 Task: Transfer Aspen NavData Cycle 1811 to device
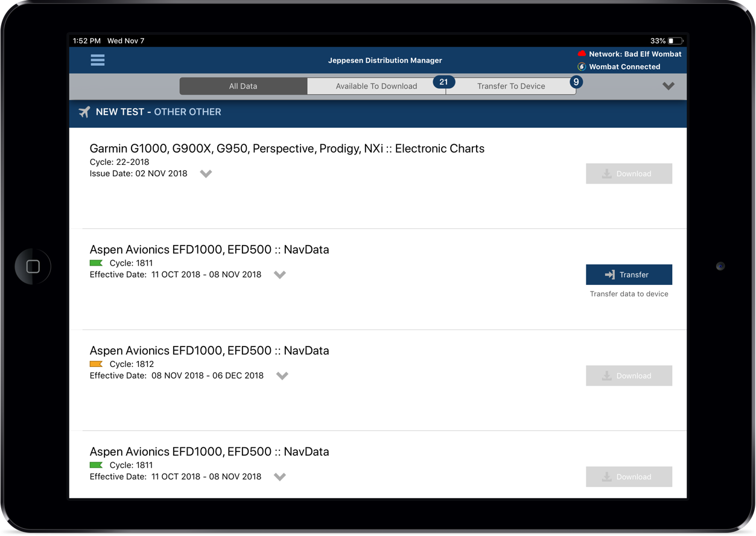click(629, 275)
